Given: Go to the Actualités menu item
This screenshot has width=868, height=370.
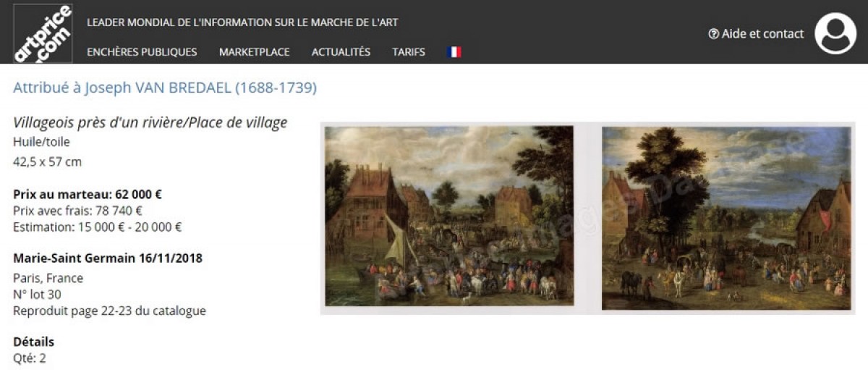Looking at the screenshot, I should (x=341, y=52).
